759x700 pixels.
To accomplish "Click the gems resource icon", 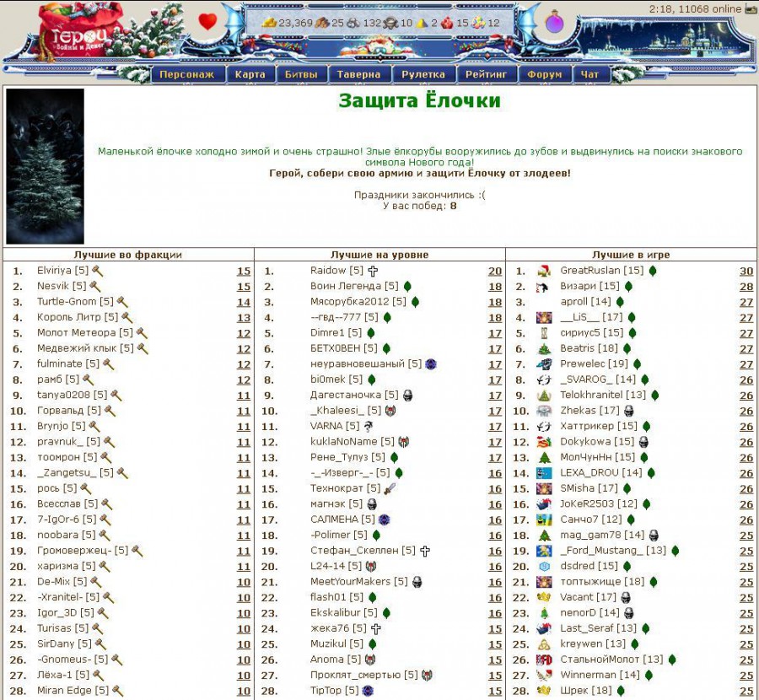I will 478,23.
